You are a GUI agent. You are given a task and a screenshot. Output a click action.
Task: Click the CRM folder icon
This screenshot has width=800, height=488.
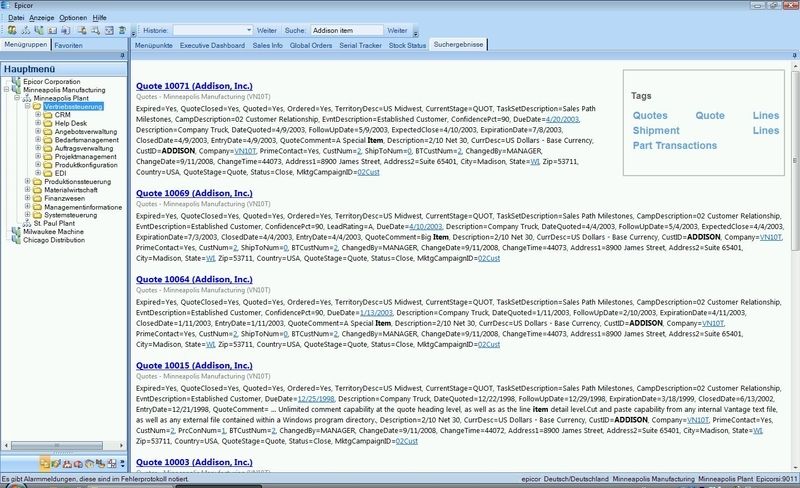point(48,115)
